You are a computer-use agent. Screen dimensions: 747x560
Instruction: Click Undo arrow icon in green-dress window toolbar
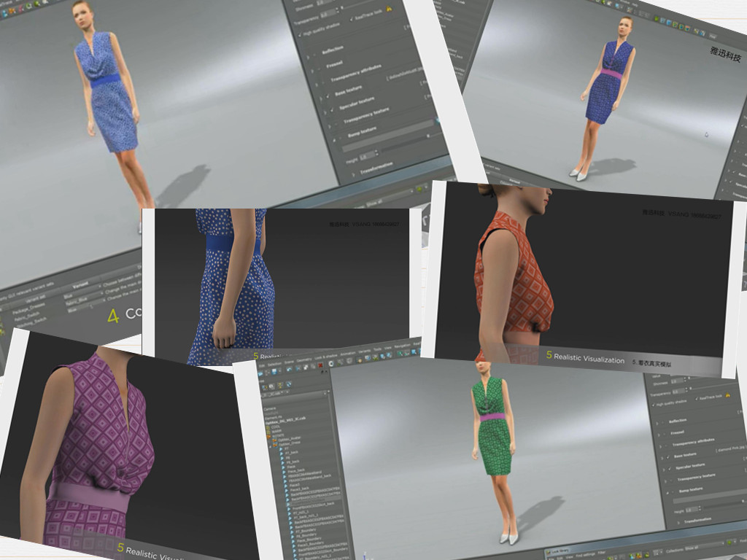click(289, 369)
